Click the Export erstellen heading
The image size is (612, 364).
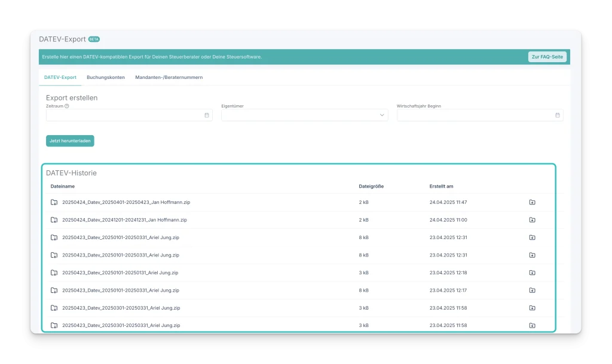click(72, 97)
